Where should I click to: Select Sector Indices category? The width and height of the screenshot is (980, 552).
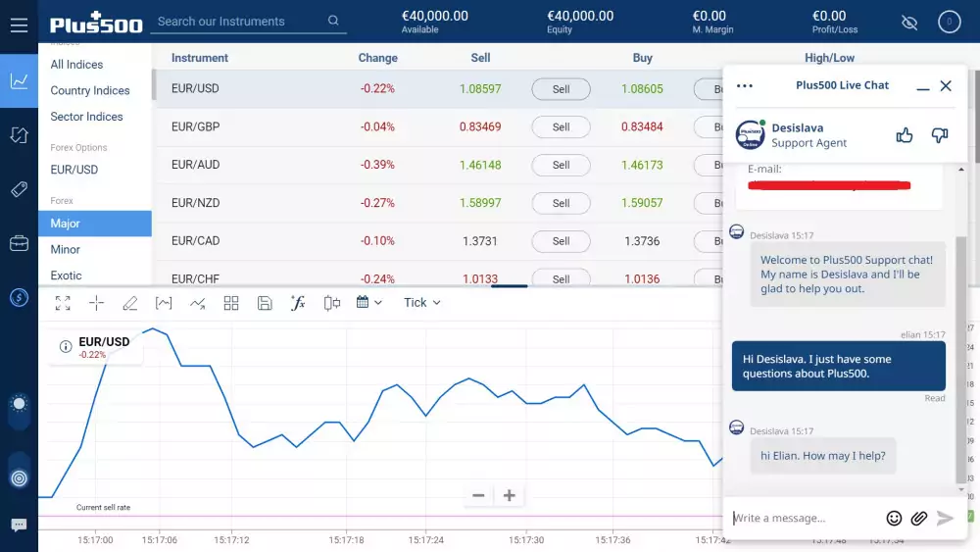click(86, 117)
